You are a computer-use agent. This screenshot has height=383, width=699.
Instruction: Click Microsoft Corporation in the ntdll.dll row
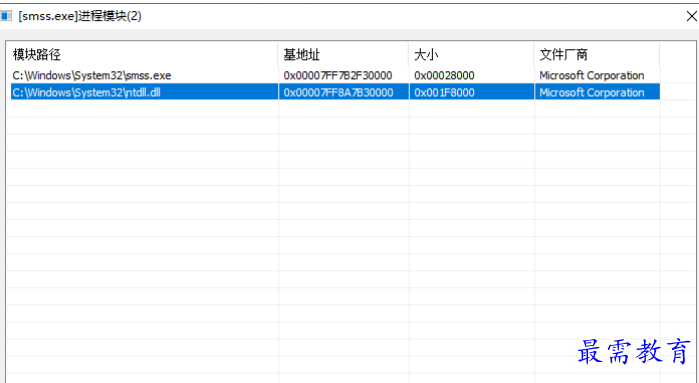coord(592,92)
